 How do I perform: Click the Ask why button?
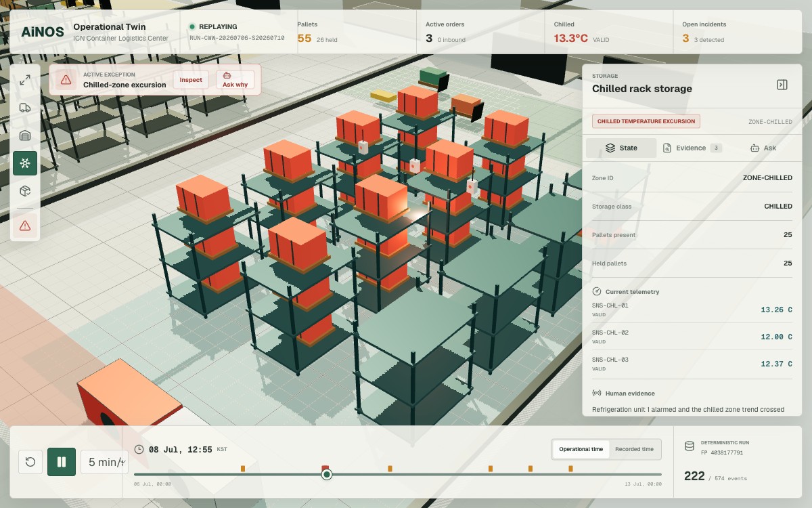point(235,80)
